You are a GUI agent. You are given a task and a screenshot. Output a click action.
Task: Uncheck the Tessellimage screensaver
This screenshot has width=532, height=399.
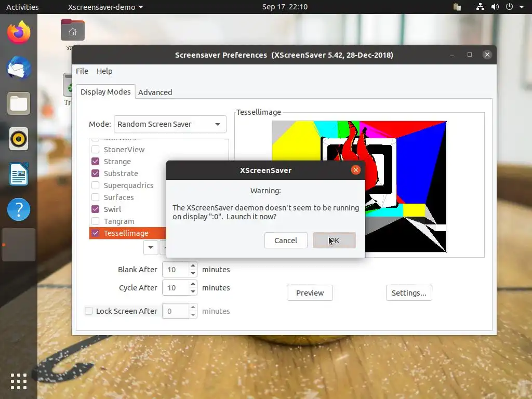96,233
